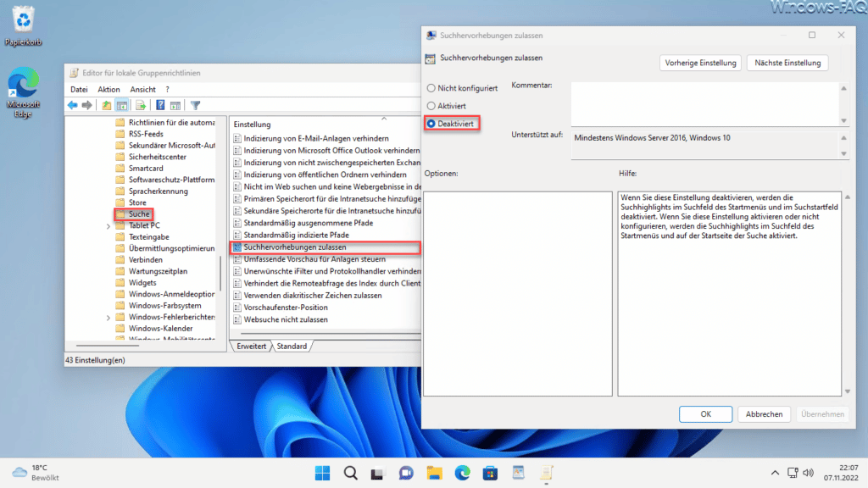868x488 pixels.
Task: Select the Papierkorb desktop icon
Action: tap(23, 25)
